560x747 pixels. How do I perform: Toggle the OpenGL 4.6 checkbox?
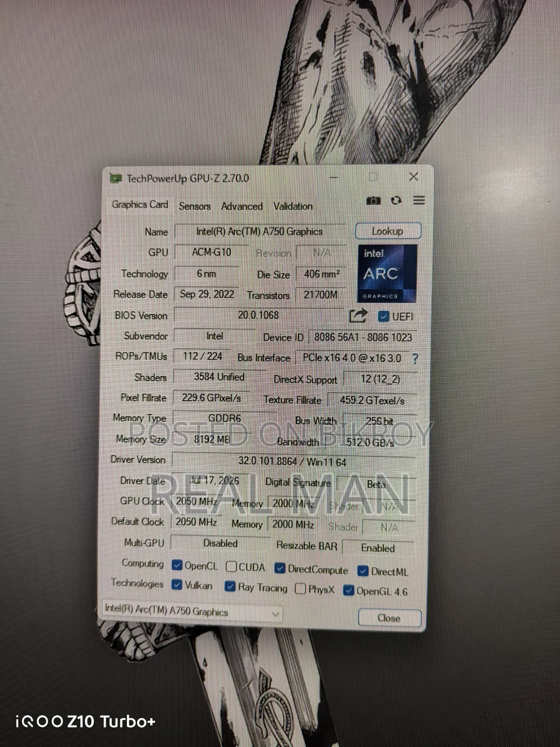click(x=348, y=591)
